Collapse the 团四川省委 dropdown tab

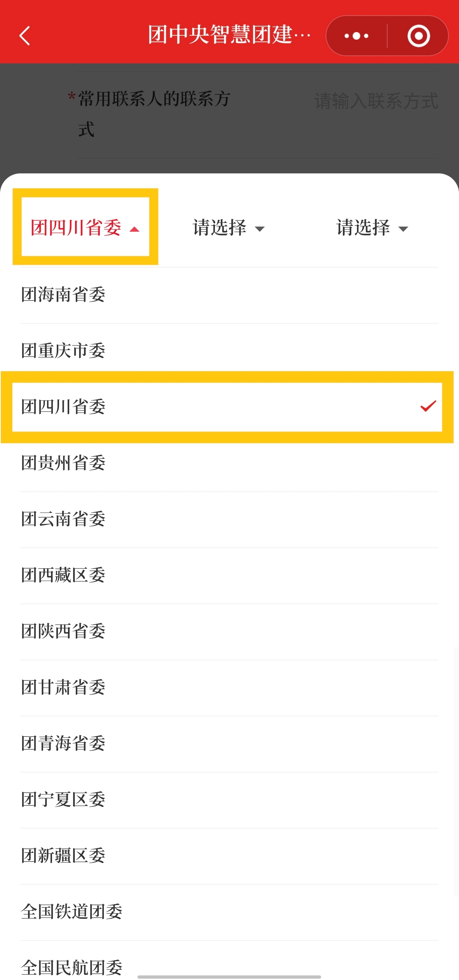[x=85, y=227]
